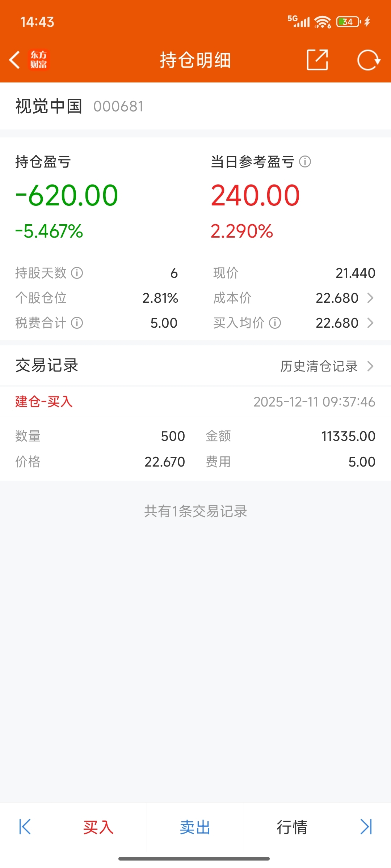Viewport: 391px width, 868px height.
Task: Open the 行情 quotes tab
Action: pyautogui.click(x=292, y=827)
